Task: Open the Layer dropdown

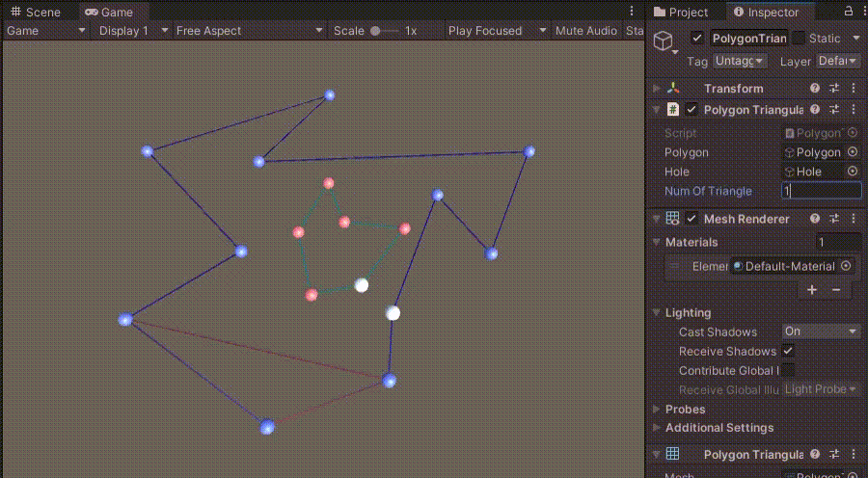Action: coord(839,61)
